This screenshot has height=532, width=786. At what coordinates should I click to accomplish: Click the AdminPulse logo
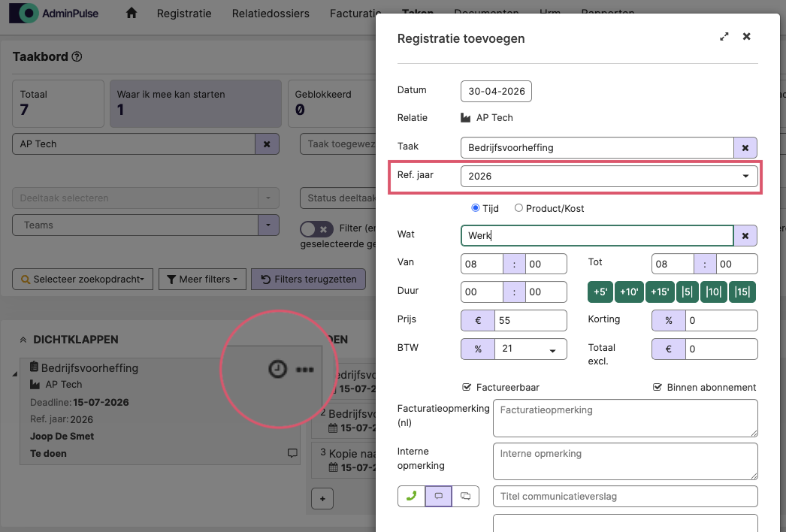click(x=53, y=14)
